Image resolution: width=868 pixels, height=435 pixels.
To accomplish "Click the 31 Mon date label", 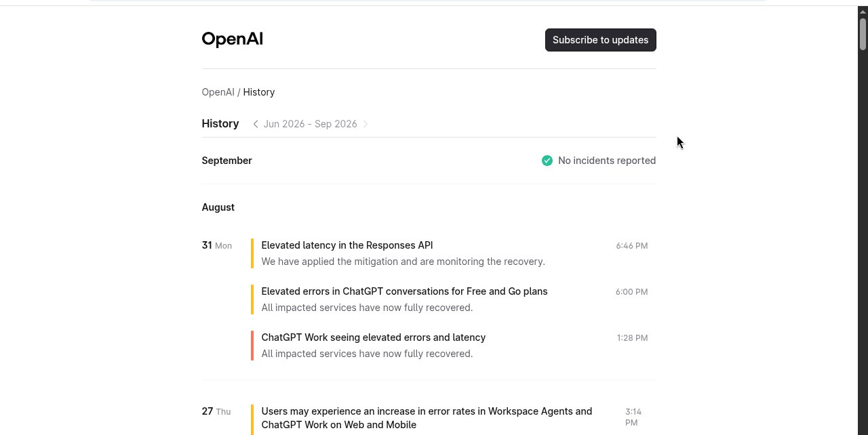I will tap(216, 245).
